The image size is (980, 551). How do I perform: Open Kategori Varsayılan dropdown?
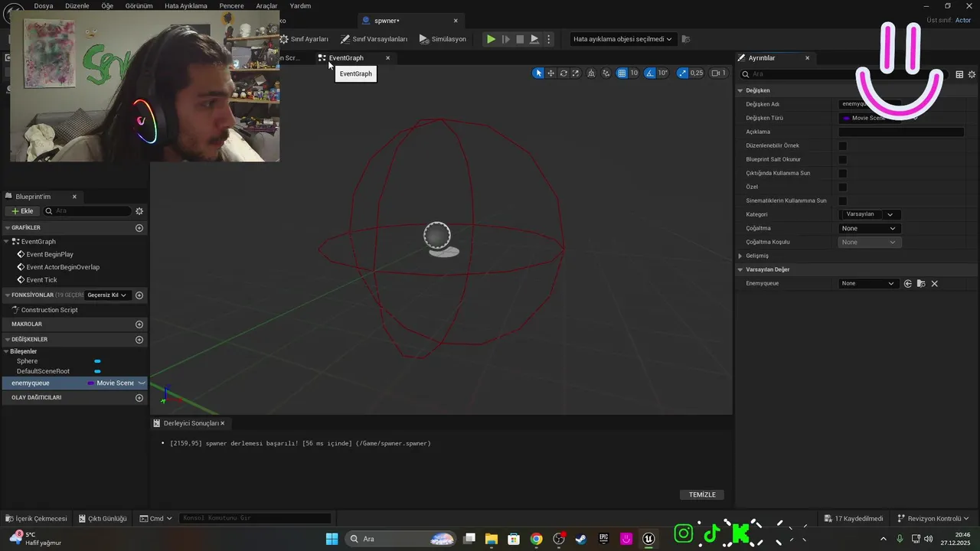click(x=870, y=214)
